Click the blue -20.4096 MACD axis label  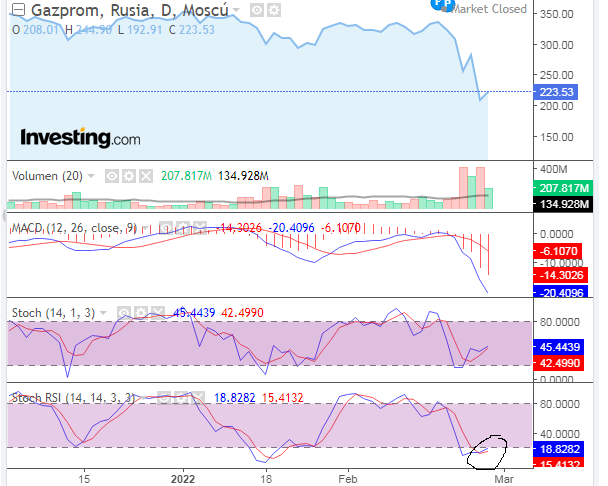561,292
